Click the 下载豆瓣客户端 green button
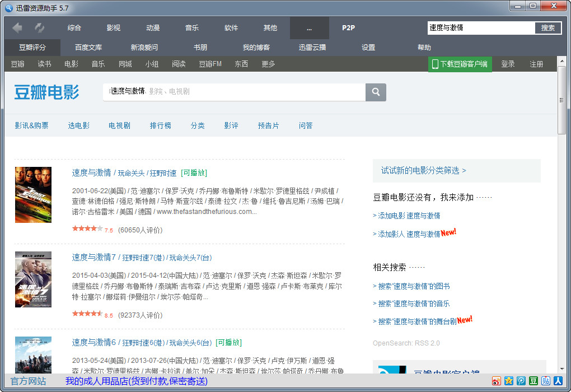 click(x=460, y=64)
